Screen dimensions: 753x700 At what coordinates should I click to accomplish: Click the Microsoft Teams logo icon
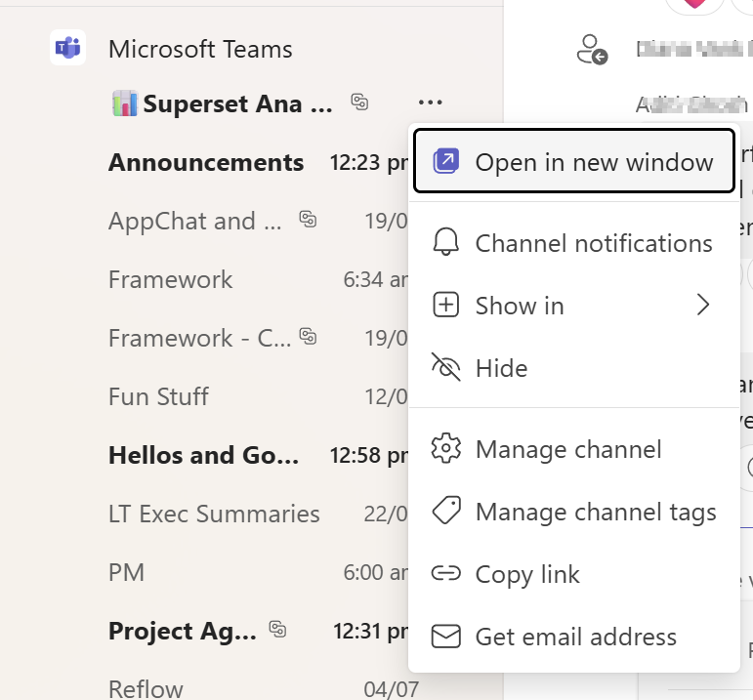coord(67,48)
